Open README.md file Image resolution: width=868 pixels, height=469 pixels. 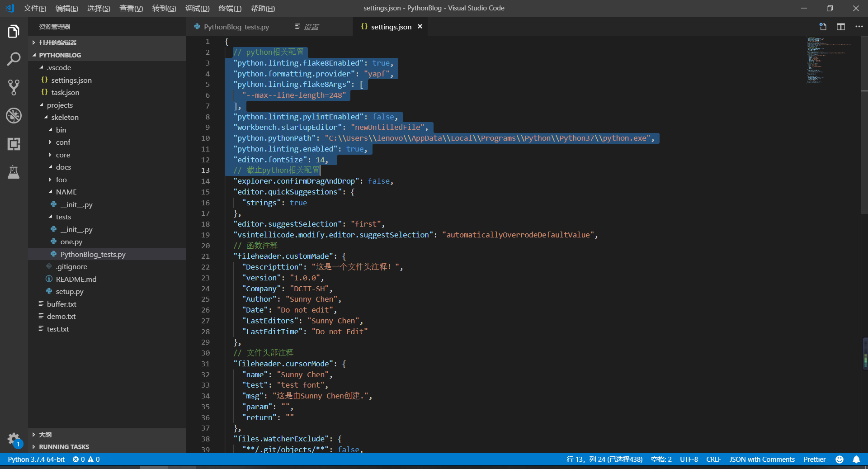107,279
